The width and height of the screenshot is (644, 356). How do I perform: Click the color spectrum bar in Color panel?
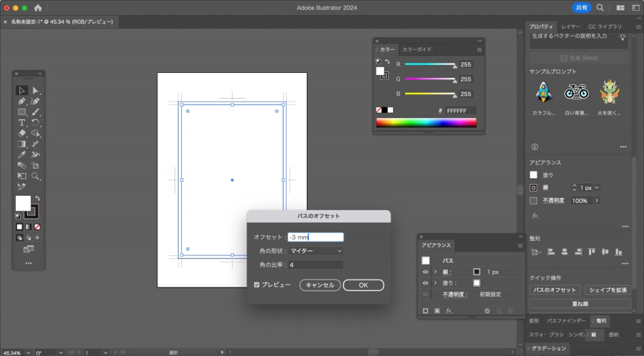(x=426, y=123)
